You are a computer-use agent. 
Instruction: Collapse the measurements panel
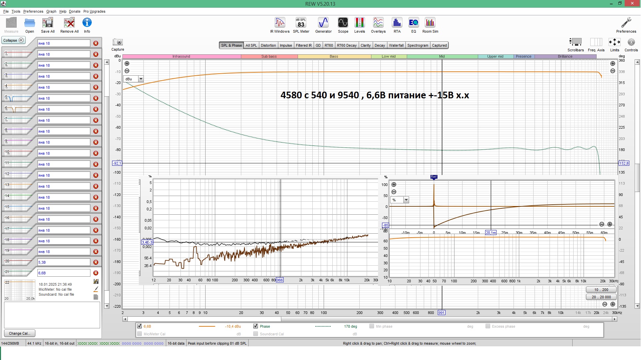(14, 40)
